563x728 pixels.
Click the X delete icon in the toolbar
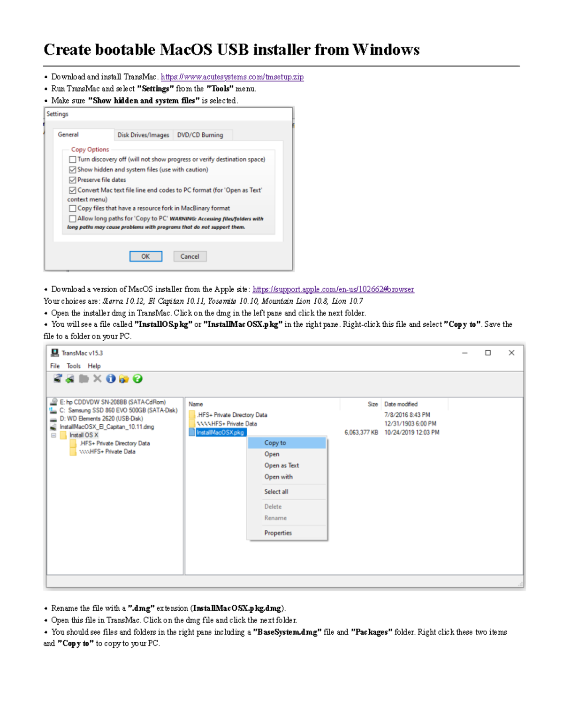97,379
